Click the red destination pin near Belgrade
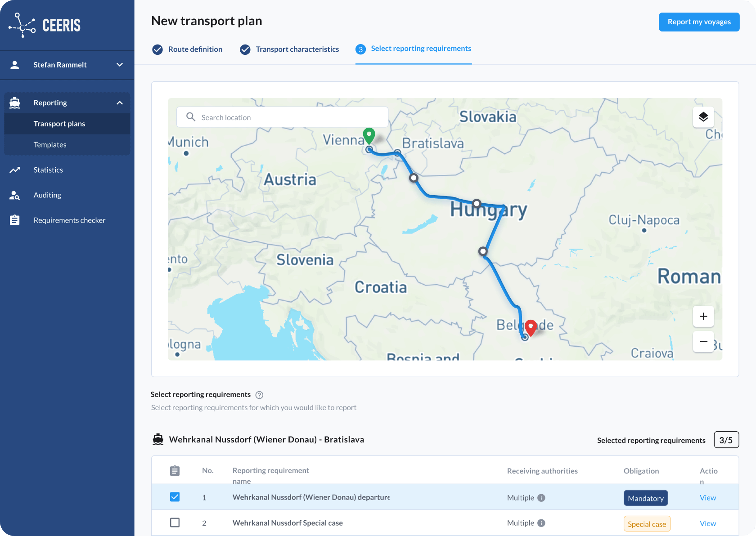This screenshot has height=536, width=756. [x=531, y=327]
